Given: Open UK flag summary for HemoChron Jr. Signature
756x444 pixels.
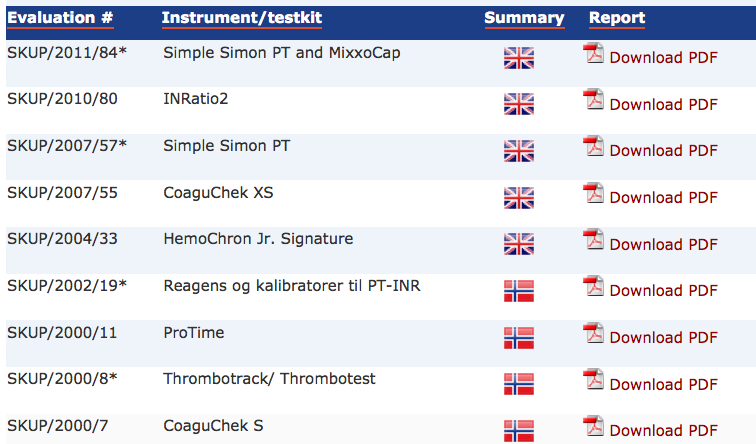Looking at the screenshot, I should click(x=519, y=244).
